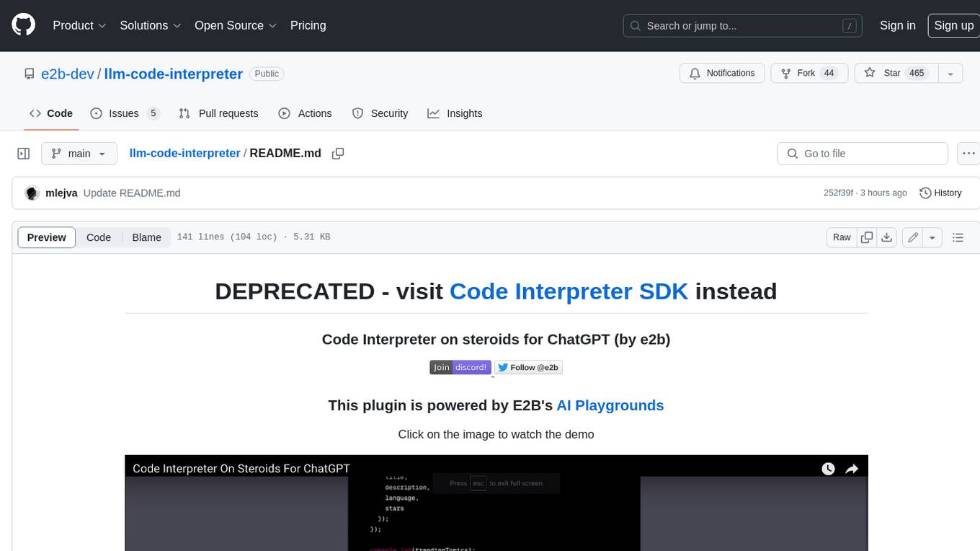Click the Sign up button
This screenshot has width=980, height=551.
[x=953, y=25]
